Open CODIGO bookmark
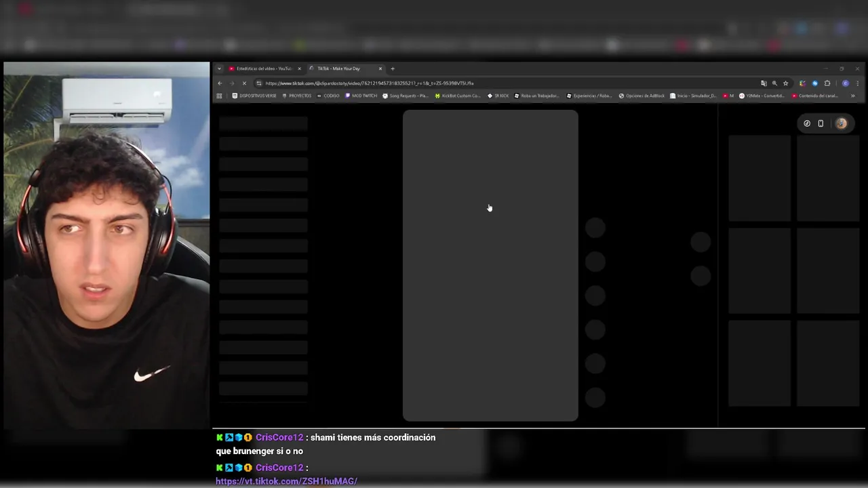 (328, 96)
